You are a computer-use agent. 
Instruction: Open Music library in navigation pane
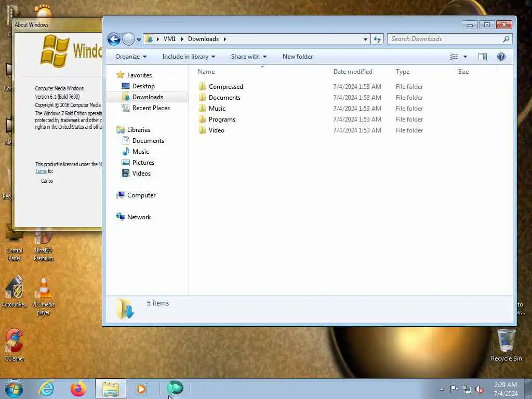click(x=140, y=151)
